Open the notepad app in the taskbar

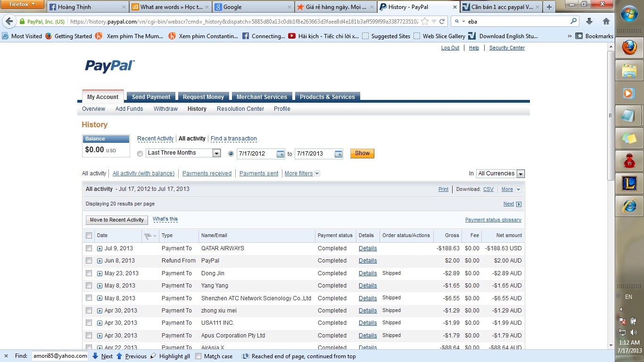pyautogui.click(x=629, y=116)
